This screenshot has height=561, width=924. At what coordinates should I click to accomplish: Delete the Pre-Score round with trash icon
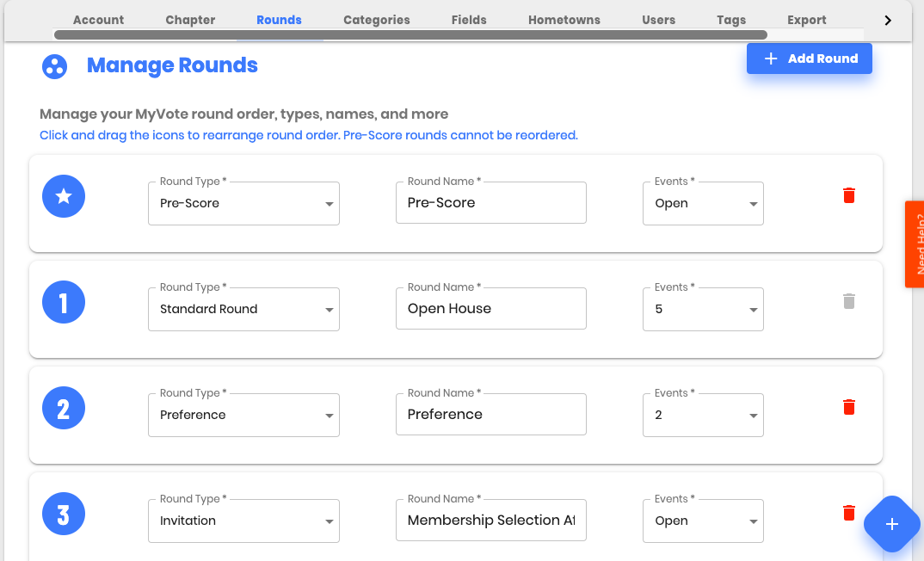click(848, 195)
